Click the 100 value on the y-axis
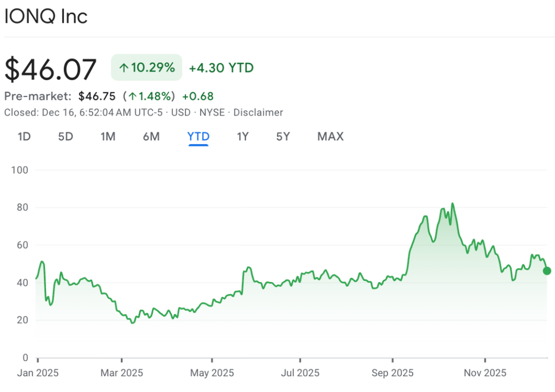Image resolution: width=555 pixels, height=392 pixels. click(20, 170)
